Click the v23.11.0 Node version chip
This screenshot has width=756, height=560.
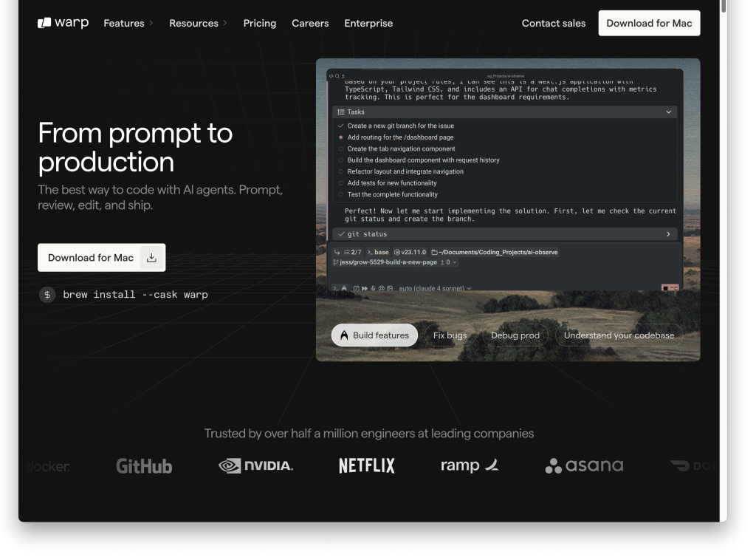click(410, 252)
